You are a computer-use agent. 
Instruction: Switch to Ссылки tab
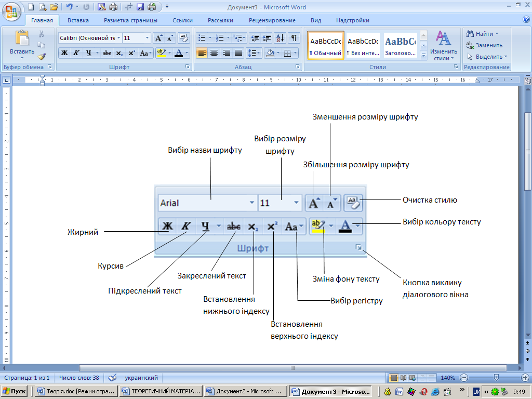pyautogui.click(x=182, y=20)
